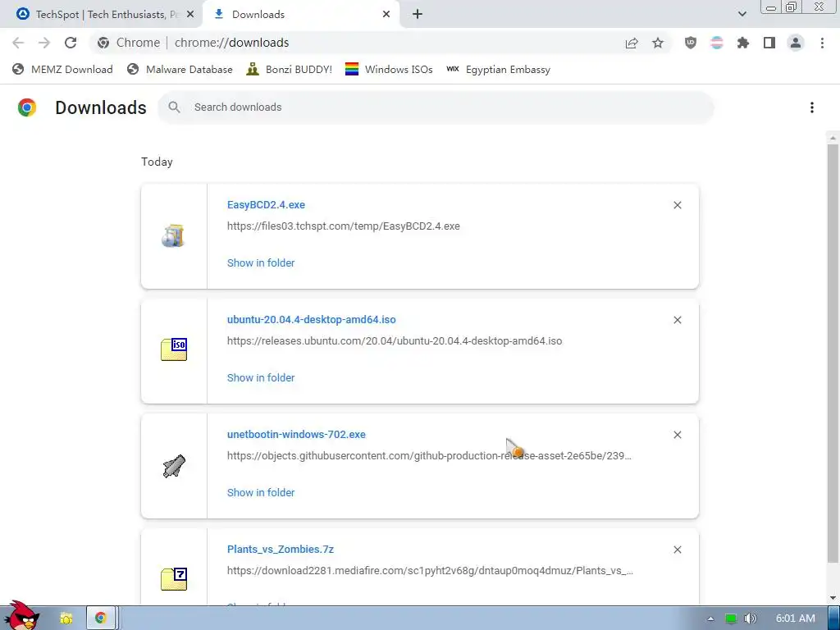Click the search magnifier icon
Image resolution: width=840 pixels, height=630 pixels.
pos(174,107)
